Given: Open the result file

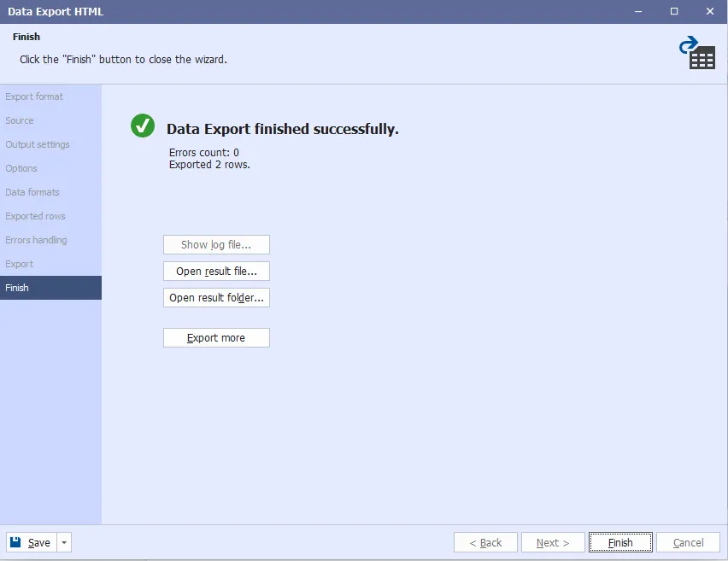Looking at the screenshot, I should tap(216, 272).
